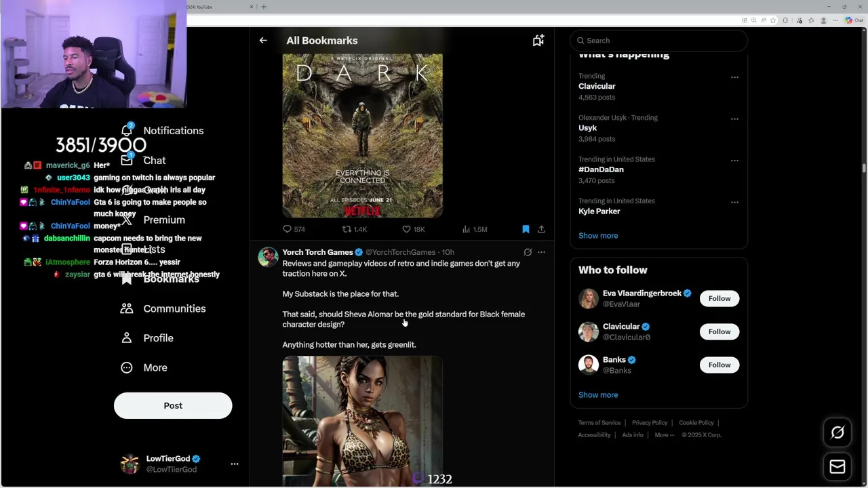Click the Post button in the sidebar
This screenshot has height=488, width=868.
[x=173, y=405]
